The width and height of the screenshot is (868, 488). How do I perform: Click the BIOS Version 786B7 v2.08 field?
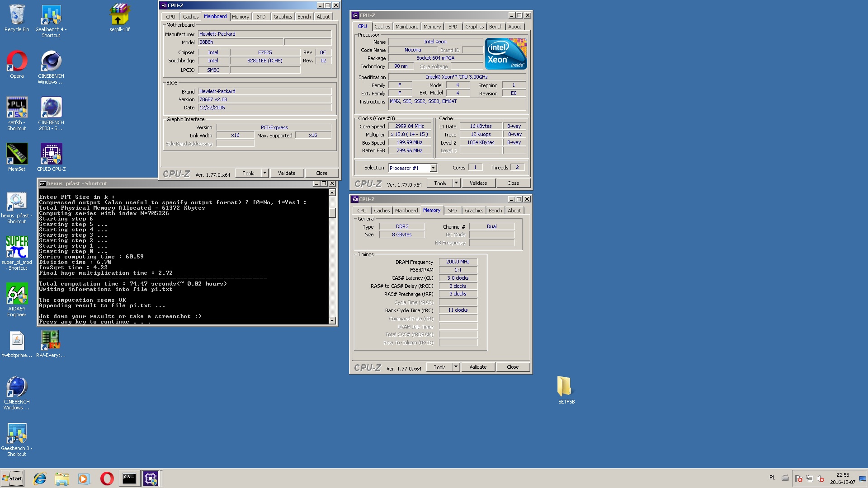click(264, 99)
